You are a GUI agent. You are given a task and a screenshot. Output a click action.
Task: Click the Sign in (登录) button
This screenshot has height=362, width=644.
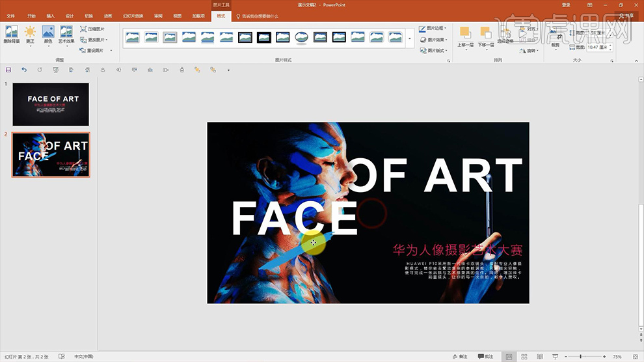coord(567,5)
